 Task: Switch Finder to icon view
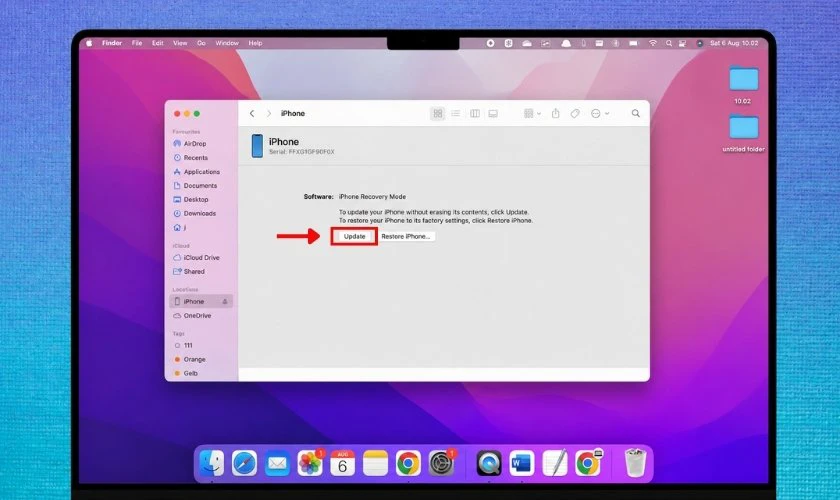point(438,114)
